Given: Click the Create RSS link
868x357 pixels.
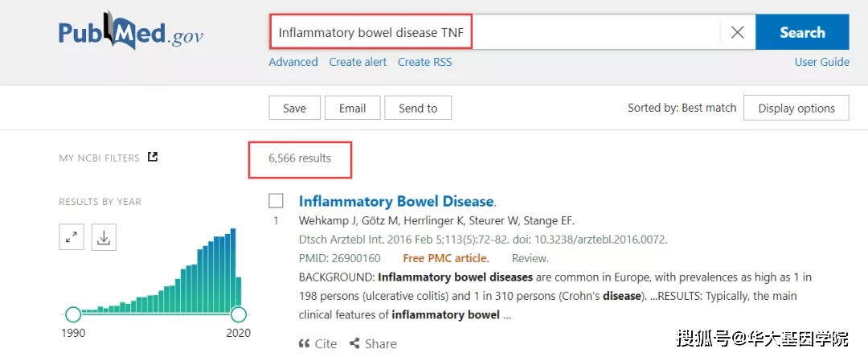Looking at the screenshot, I should 424,62.
